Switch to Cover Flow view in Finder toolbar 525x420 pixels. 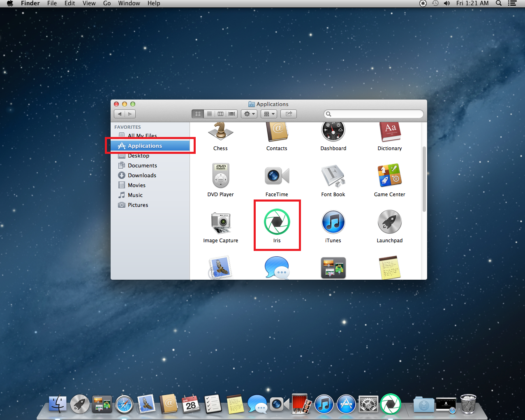pos(232,114)
